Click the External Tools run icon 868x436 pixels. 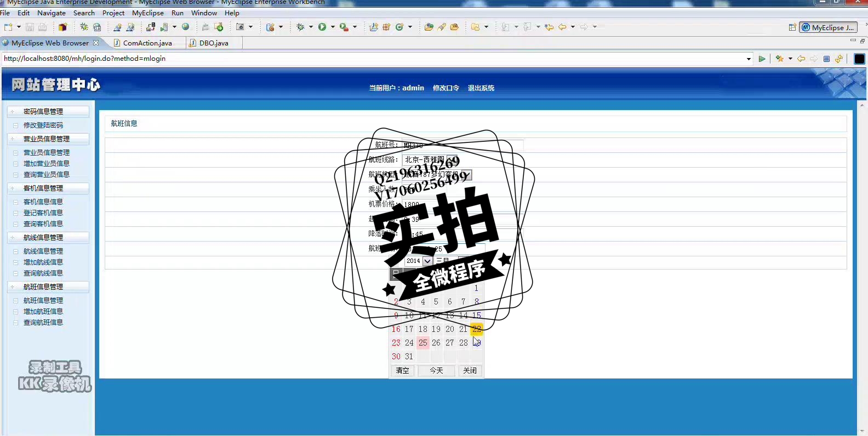[344, 27]
